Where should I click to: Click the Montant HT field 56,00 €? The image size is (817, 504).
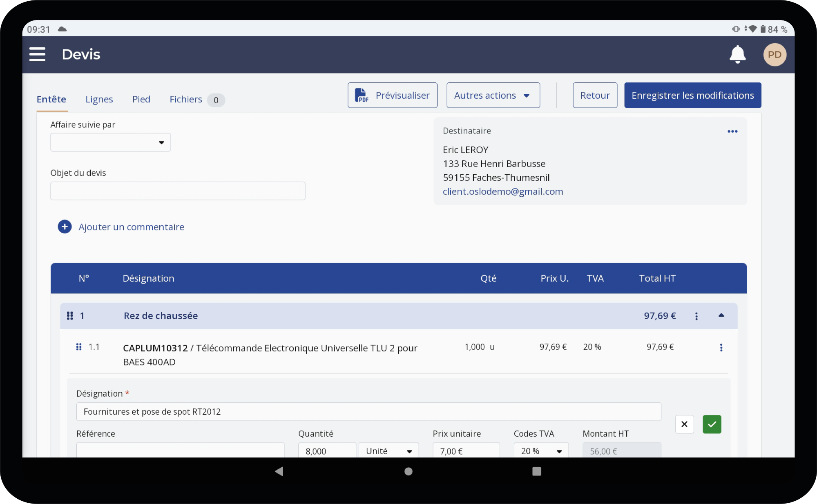622,451
